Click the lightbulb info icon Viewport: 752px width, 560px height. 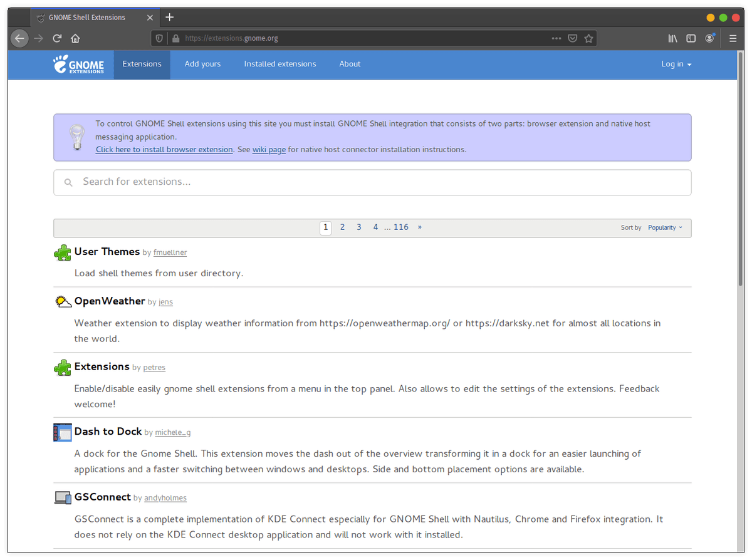[x=76, y=137]
